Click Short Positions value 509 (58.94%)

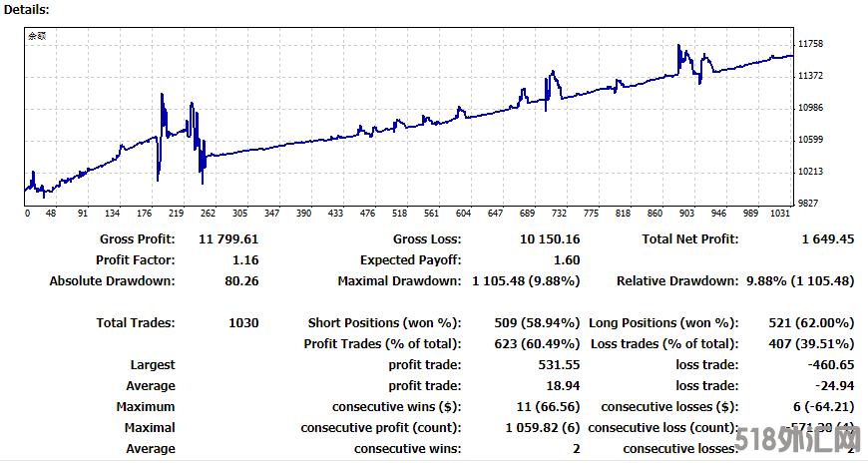coord(537,323)
